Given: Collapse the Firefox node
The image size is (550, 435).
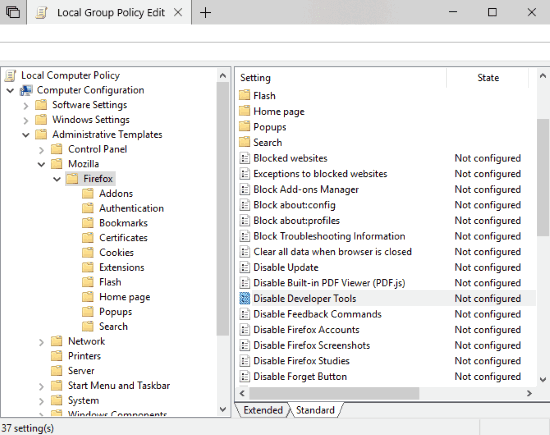Looking at the screenshot, I should coord(57,179).
